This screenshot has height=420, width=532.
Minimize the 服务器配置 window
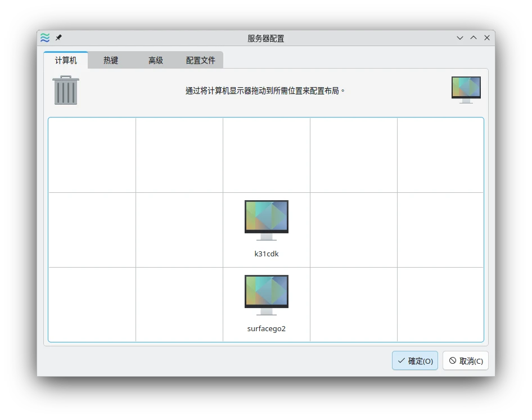point(460,38)
